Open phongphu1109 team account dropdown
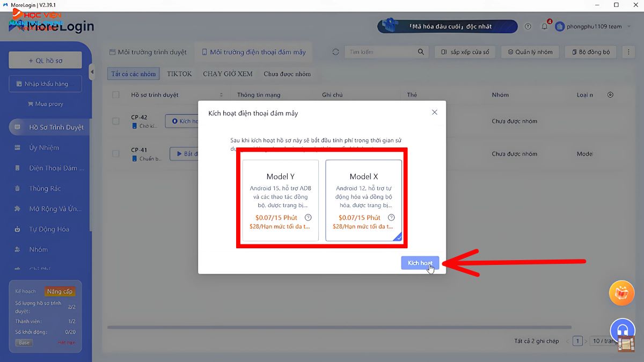The width and height of the screenshot is (644, 362). 593,26
